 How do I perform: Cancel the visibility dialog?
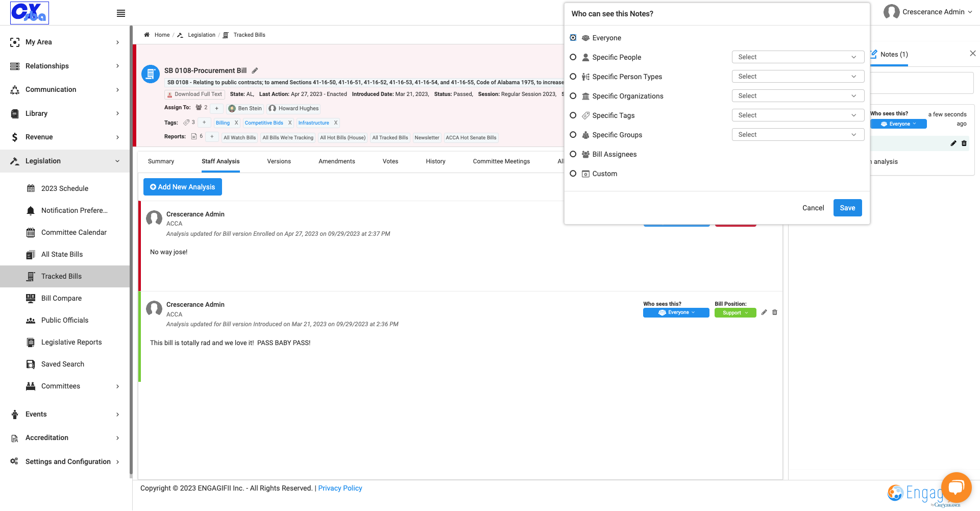pos(813,208)
